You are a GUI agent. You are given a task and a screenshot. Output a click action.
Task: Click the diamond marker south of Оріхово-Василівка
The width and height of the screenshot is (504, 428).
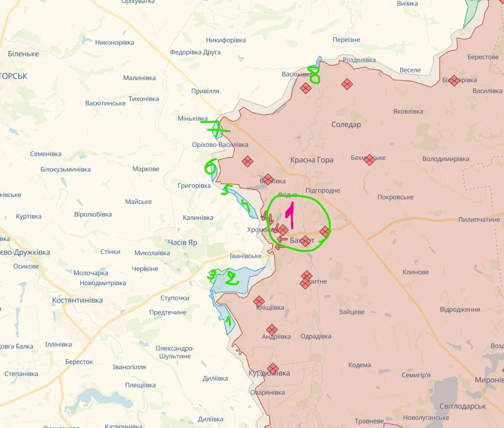pyautogui.click(x=248, y=161)
